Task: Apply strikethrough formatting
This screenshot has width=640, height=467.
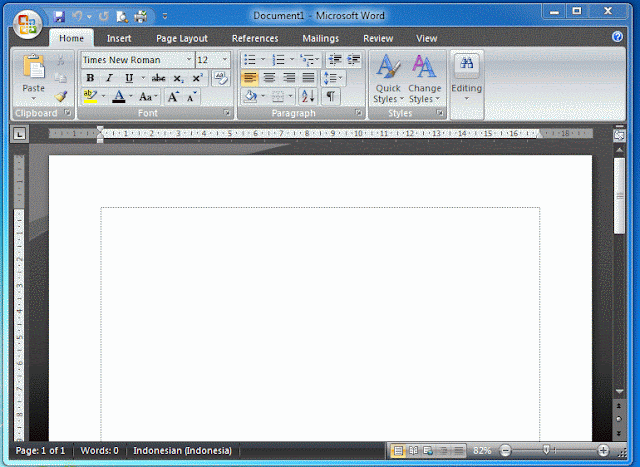Action: (x=158, y=78)
